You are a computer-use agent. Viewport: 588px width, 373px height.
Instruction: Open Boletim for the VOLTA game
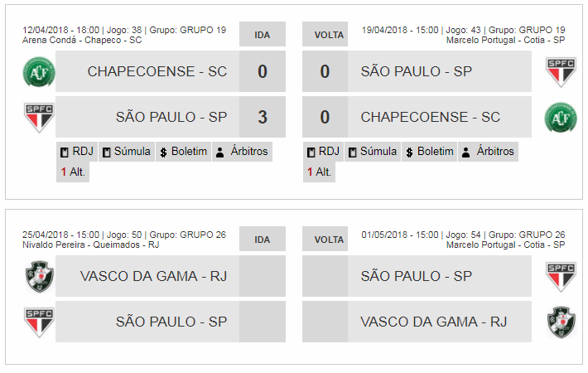430,152
